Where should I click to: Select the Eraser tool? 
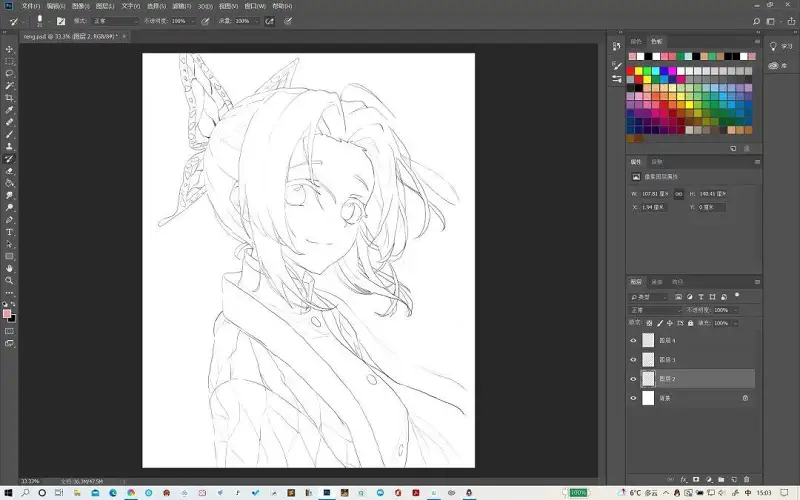pyautogui.click(x=9, y=171)
